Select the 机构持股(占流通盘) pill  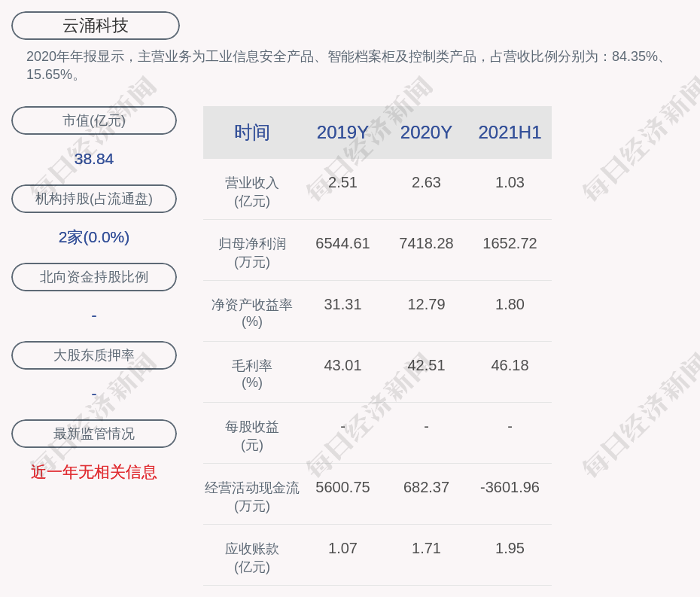[94, 199]
